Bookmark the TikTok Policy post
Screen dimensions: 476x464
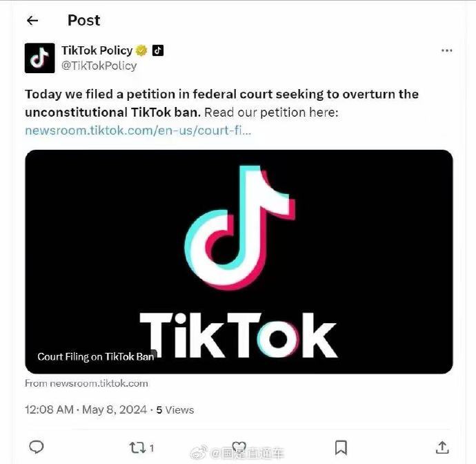tap(341, 447)
